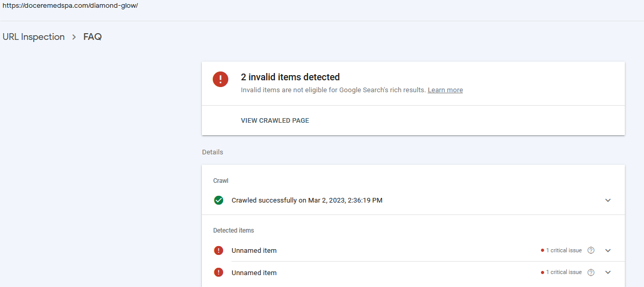Select the second Unnamed item row
Image resolution: width=644 pixels, height=287 pixels.
click(413, 272)
